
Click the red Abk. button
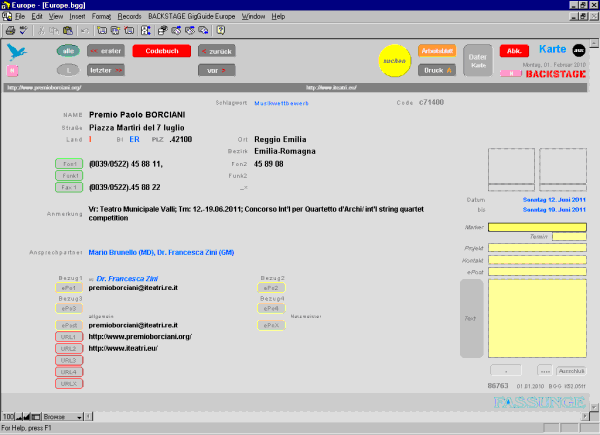[x=514, y=50]
